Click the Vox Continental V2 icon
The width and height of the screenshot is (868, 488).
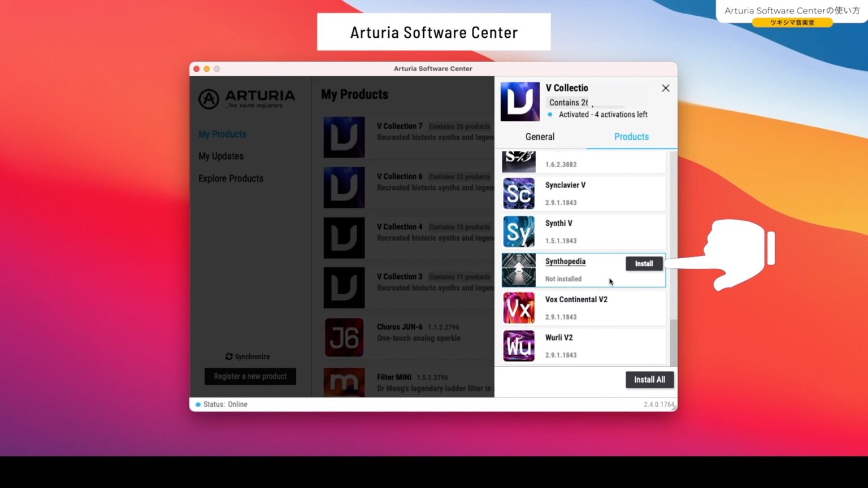[518, 308]
